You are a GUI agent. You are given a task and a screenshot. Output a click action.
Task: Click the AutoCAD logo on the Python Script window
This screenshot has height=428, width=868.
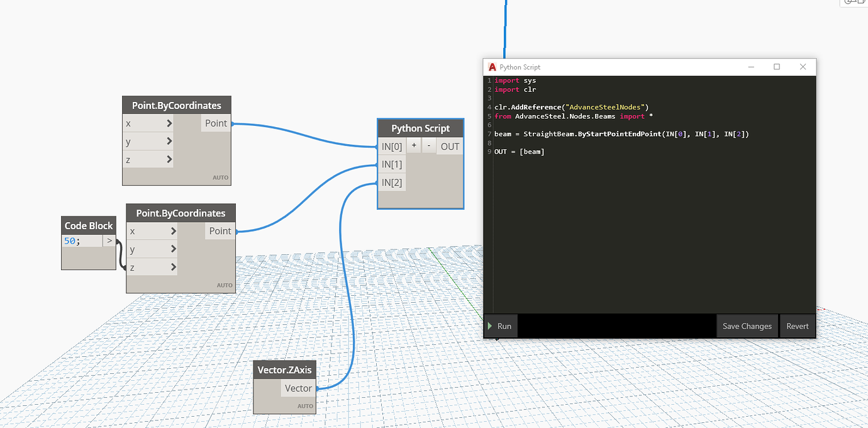(491, 67)
